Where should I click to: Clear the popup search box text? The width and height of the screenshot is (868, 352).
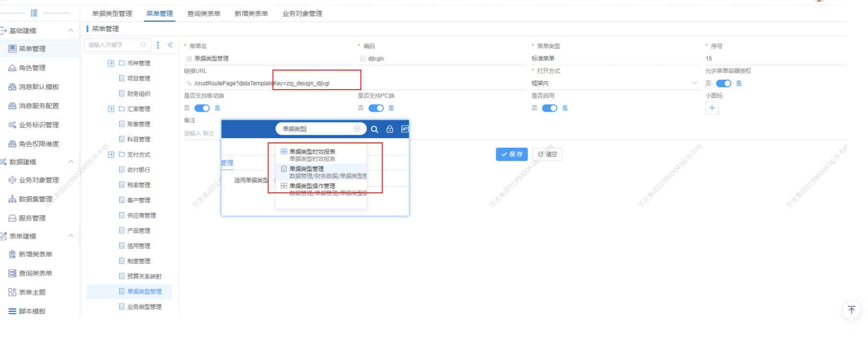357,129
